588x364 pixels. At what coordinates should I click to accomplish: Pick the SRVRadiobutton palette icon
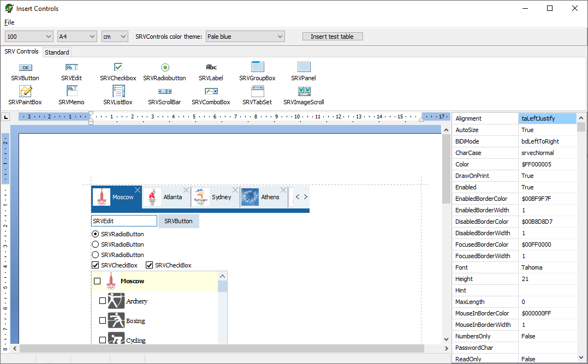(165, 67)
